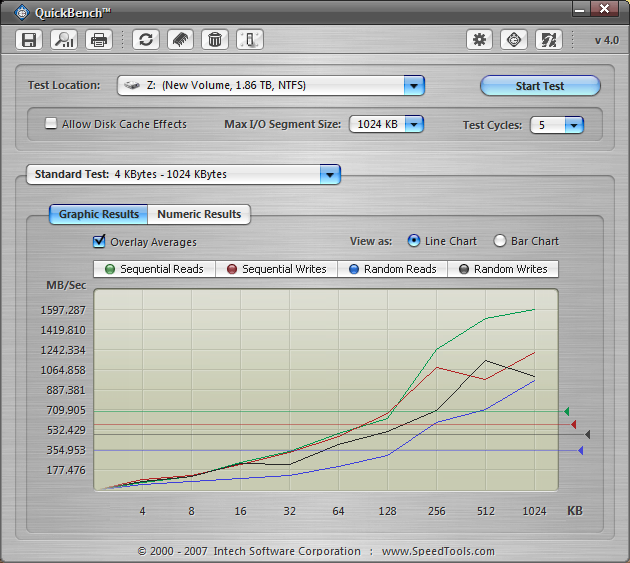Uncheck the Overlay Averages checkbox
The image size is (630, 563).
99,241
